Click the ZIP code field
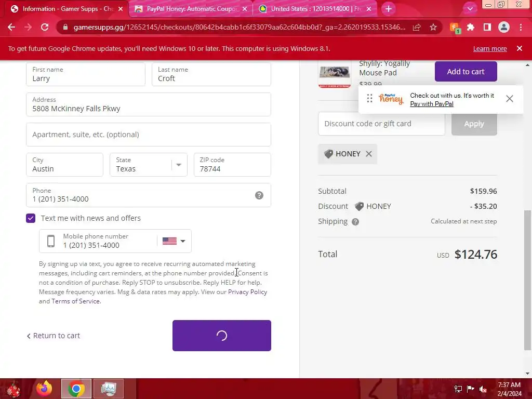This screenshot has height=399, width=532. [232, 165]
